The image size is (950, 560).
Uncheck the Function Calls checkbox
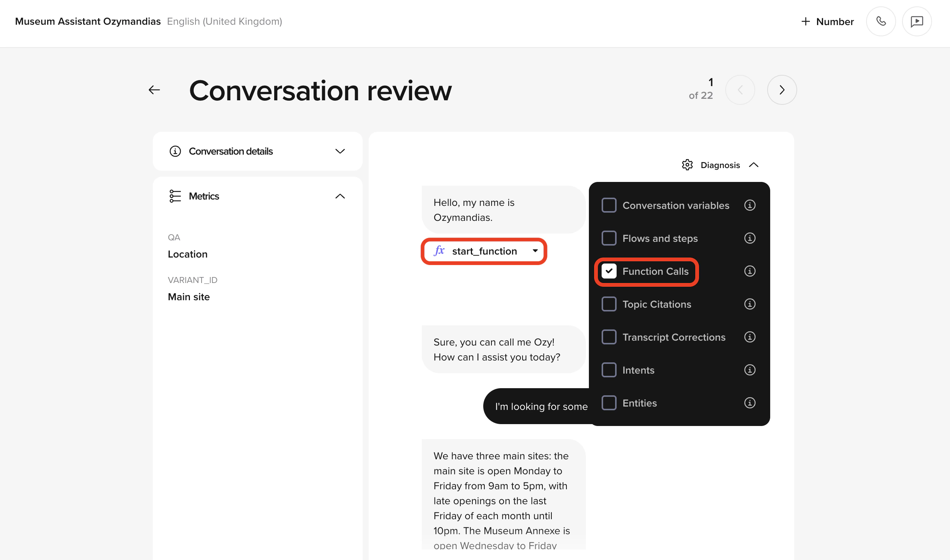click(609, 271)
